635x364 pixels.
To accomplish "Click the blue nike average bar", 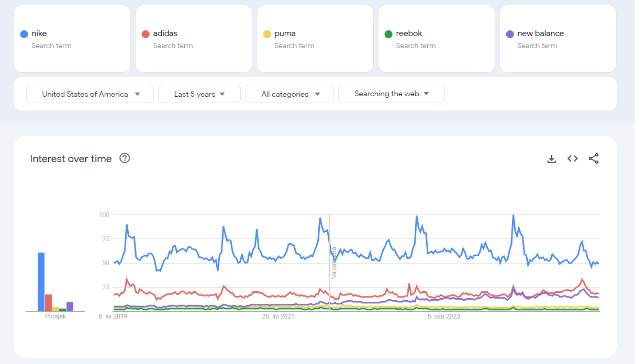I will 41,282.
